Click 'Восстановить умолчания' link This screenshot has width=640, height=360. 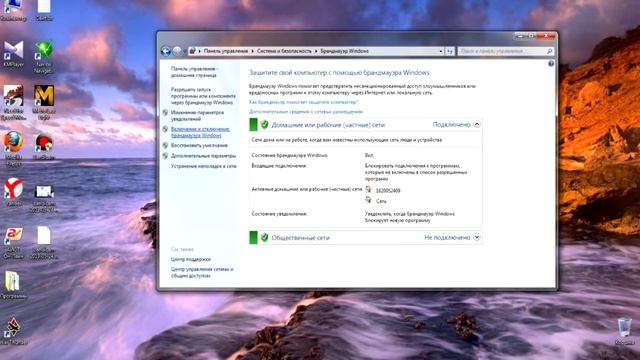point(199,145)
